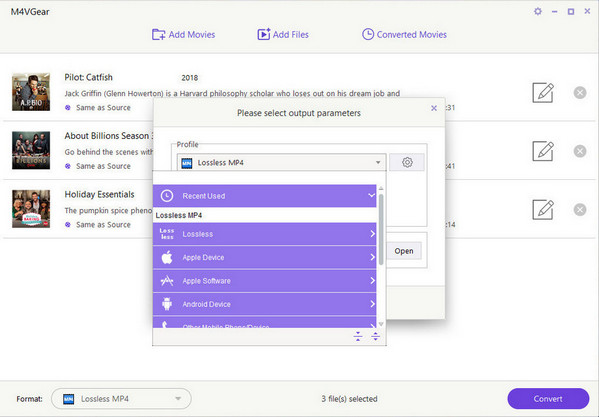Edit metadata for Holiday Essentials

[543, 209]
